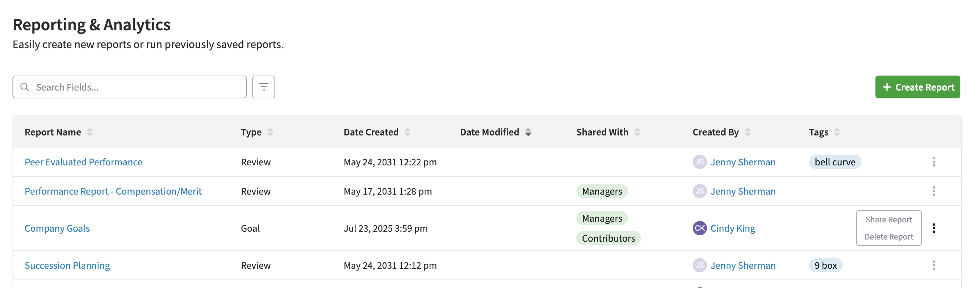Click the bell curve tag
This screenshot has height=288, width=980.
click(x=835, y=162)
